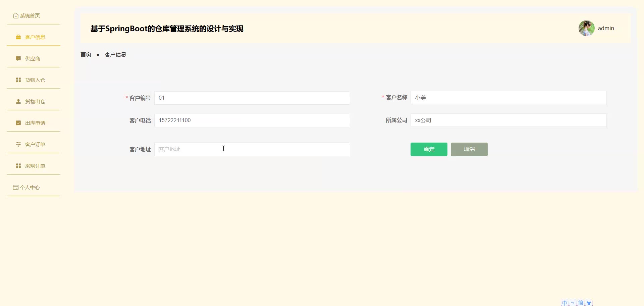Click the card icon beside 个人中心
644x306 pixels.
click(x=15, y=188)
